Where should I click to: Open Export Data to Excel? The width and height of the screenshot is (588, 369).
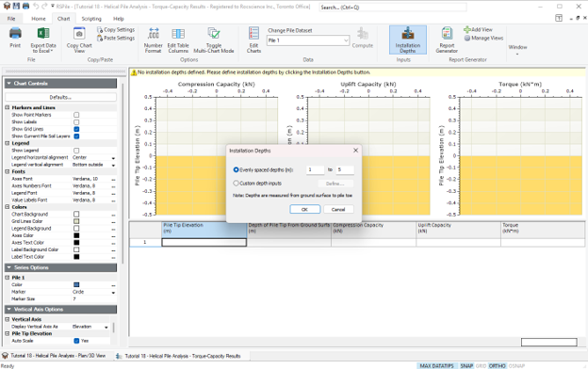click(x=43, y=40)
